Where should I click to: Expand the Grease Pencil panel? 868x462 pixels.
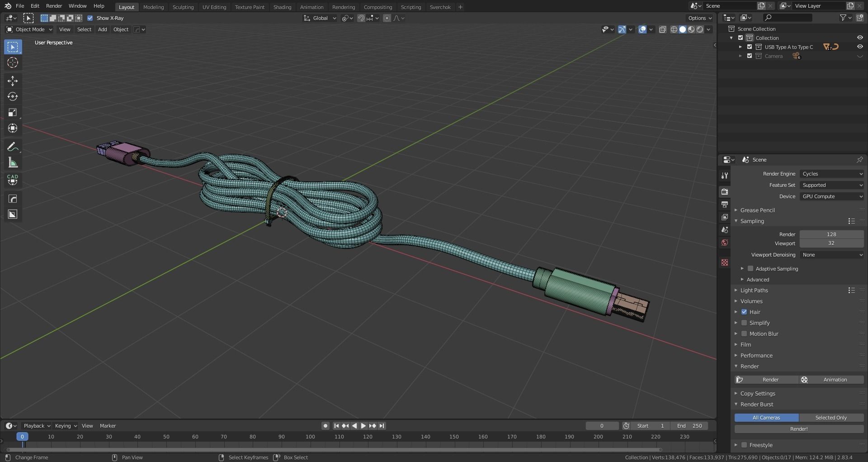(x=757, y=210)
